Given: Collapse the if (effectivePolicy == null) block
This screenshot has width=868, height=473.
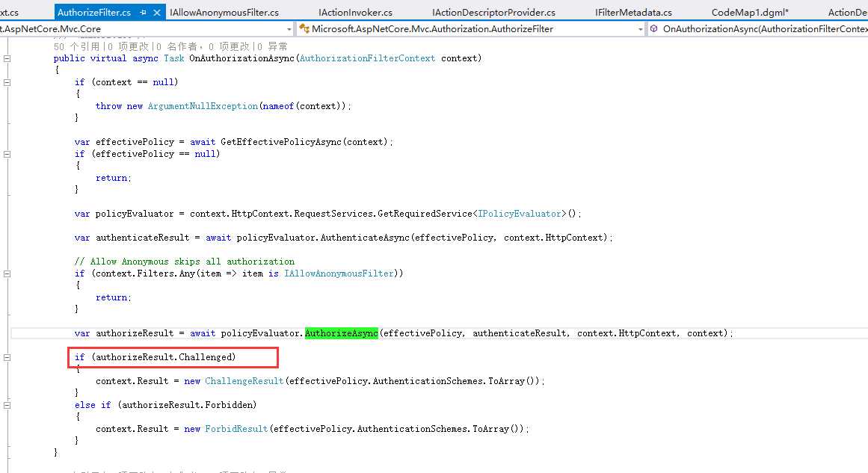Looking at the screenshot, I should coord(7,155).
